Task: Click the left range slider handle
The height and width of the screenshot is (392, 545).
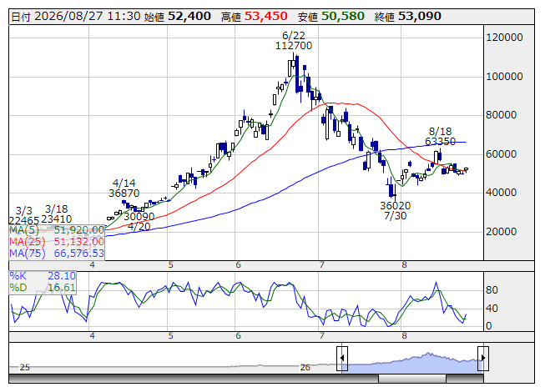Action: tap(342, 359)
